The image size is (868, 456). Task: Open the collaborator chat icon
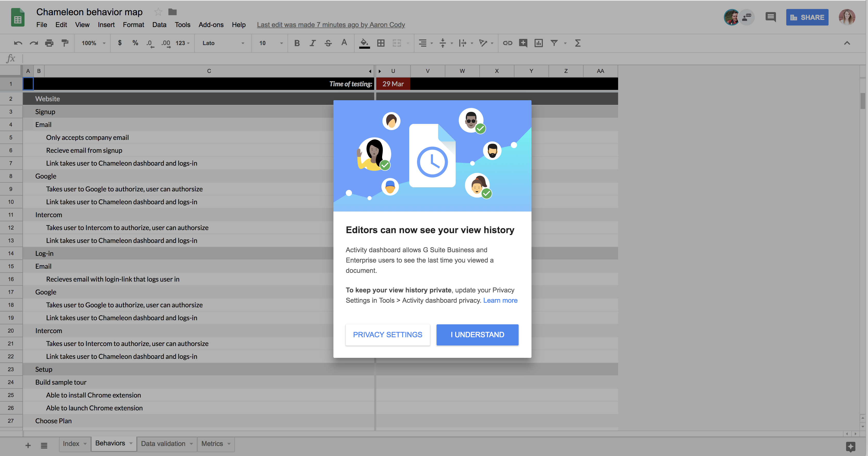tap(747, 17)
